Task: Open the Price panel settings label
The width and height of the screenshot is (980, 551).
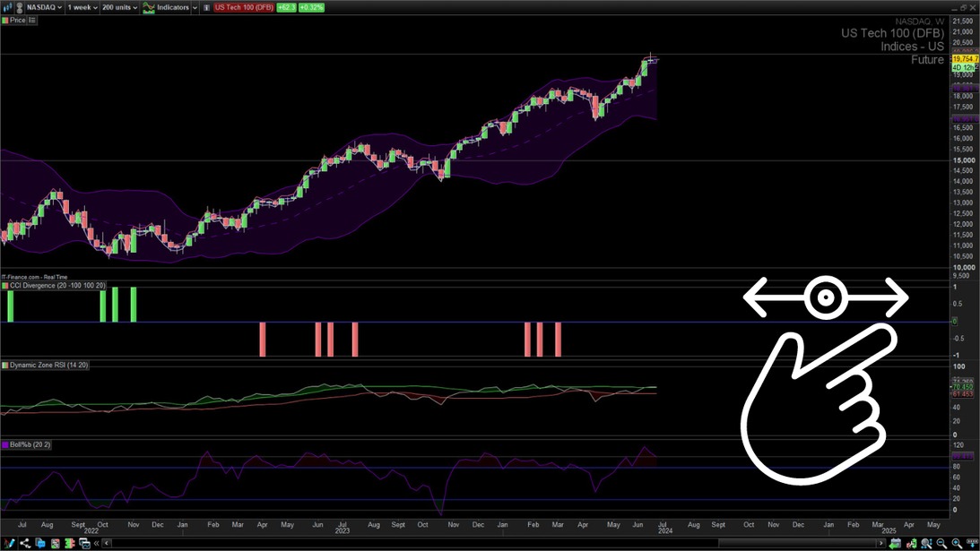Action: [x=13, y=21]
